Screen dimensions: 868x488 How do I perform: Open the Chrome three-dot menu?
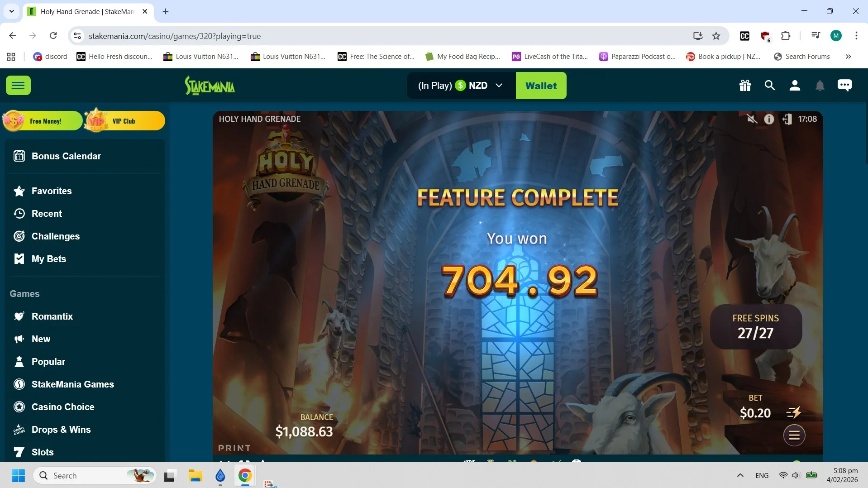(x=856, y=36)
